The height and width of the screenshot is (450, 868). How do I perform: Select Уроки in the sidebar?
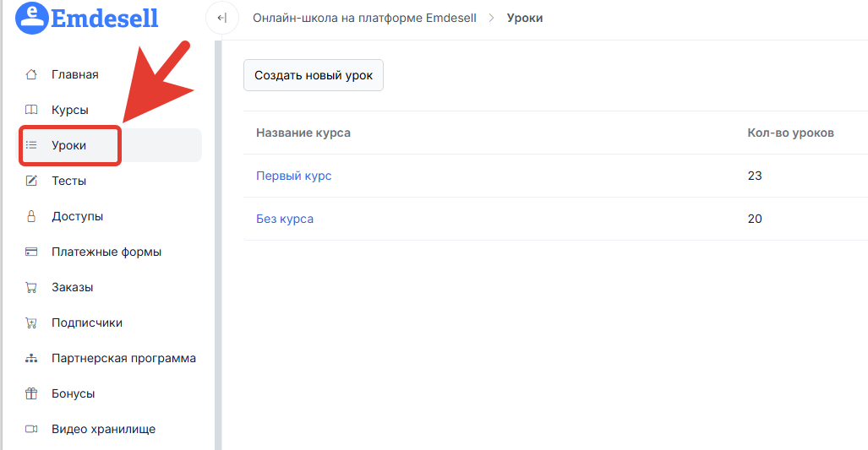coord(111,145)
